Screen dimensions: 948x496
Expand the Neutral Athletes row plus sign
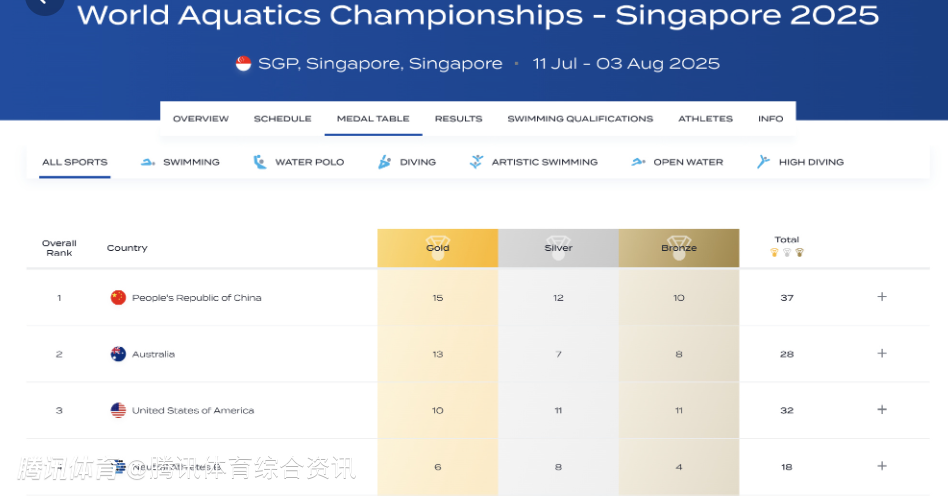point(882,466)
